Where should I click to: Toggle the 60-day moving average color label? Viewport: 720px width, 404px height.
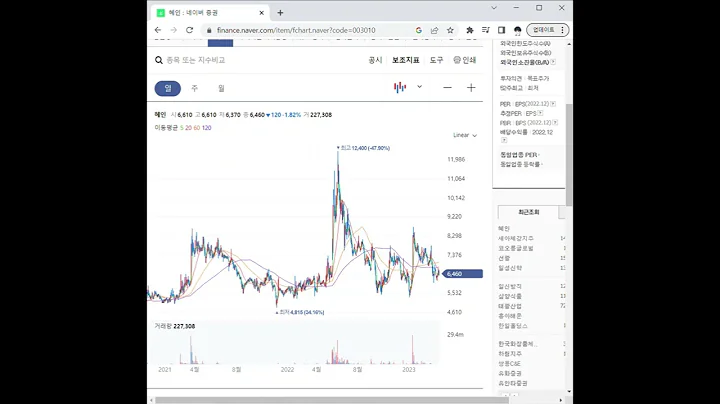coord(197,128)
